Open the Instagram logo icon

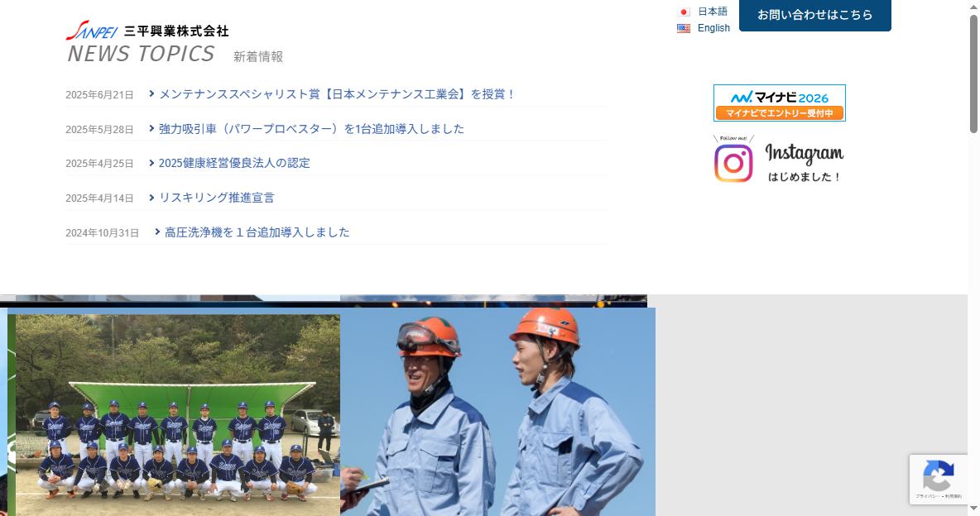(733, 162)
